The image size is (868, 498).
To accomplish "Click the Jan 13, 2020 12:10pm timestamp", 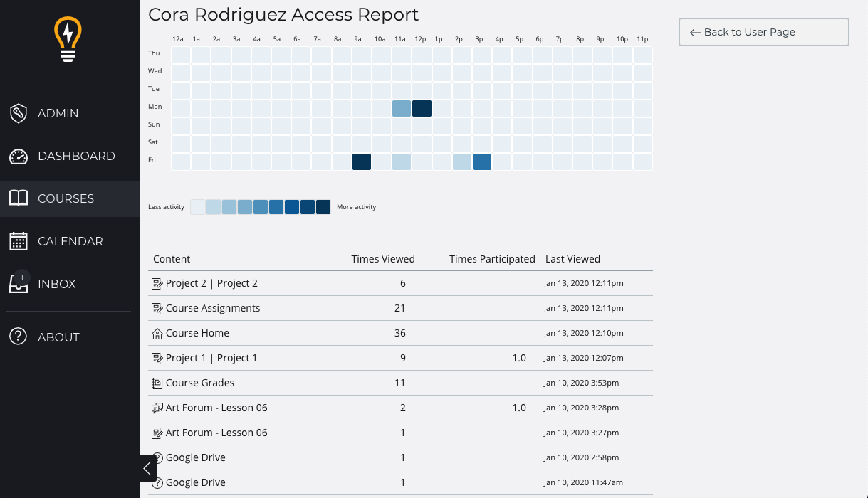I will [x=583, y=333].
